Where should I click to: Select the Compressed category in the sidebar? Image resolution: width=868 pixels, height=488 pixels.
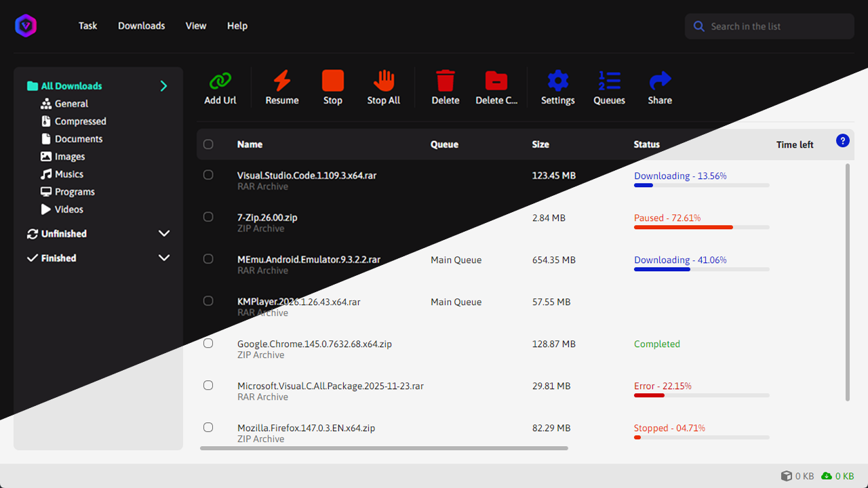(x=80, y=121)
